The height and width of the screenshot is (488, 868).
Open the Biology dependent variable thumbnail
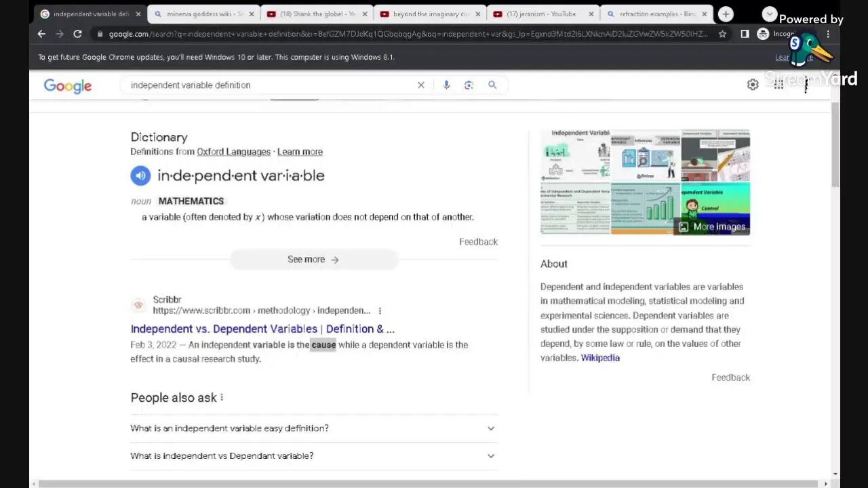645,155
